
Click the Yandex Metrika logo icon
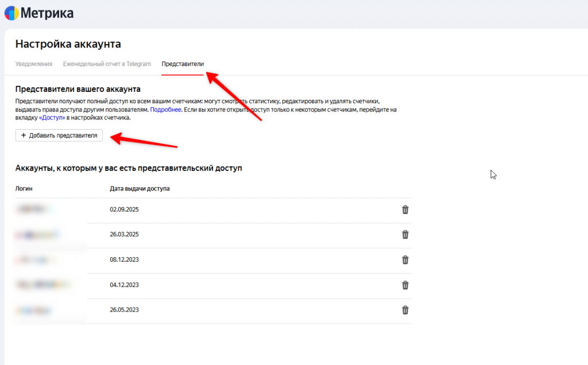tap(11, 13)
